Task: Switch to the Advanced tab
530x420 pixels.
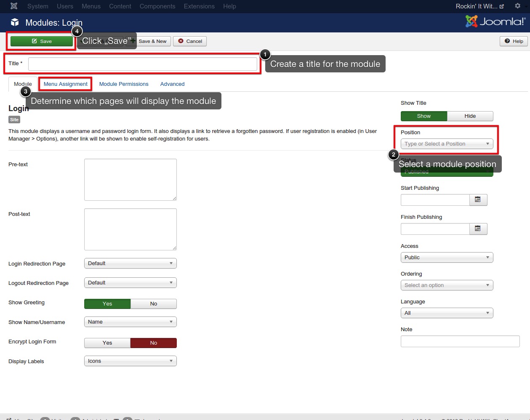Action: [x=172, y=84]
